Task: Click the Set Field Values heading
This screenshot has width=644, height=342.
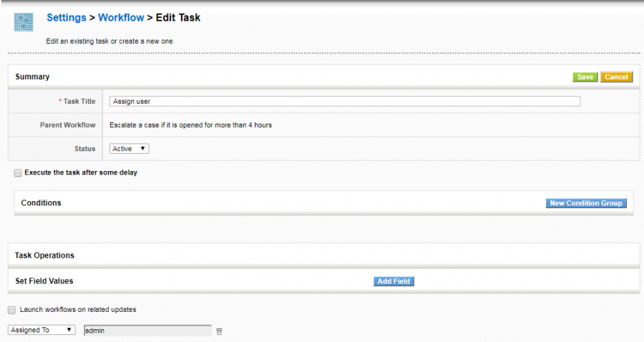Action: pos(44,281)
